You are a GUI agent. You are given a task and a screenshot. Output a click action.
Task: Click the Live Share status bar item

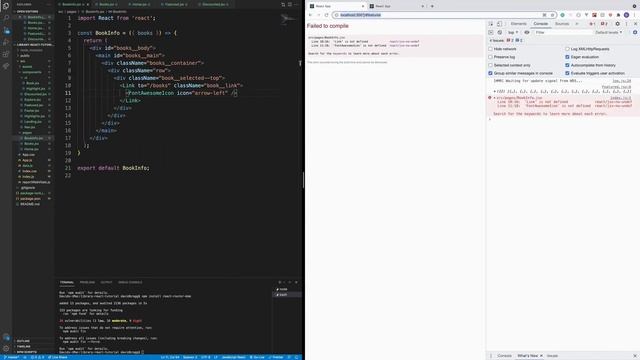(58, 357)
